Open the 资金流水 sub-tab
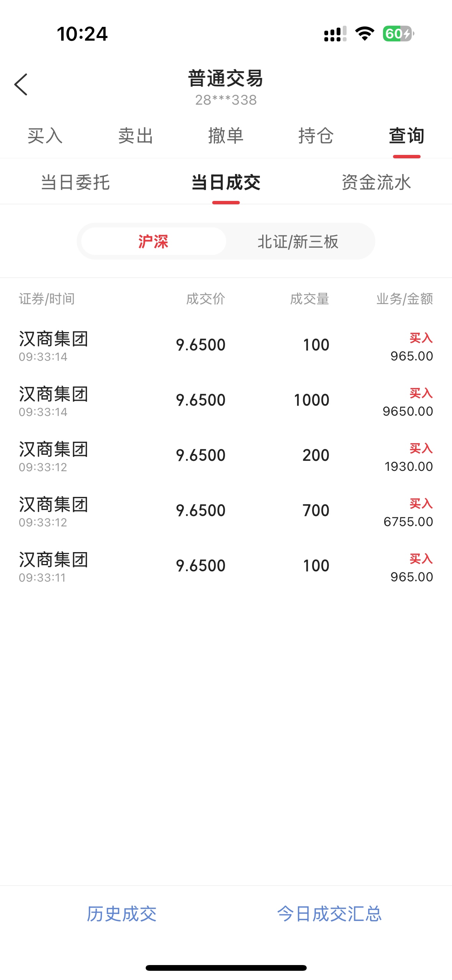Screen dimensions: 452x980 coord(376,182)
